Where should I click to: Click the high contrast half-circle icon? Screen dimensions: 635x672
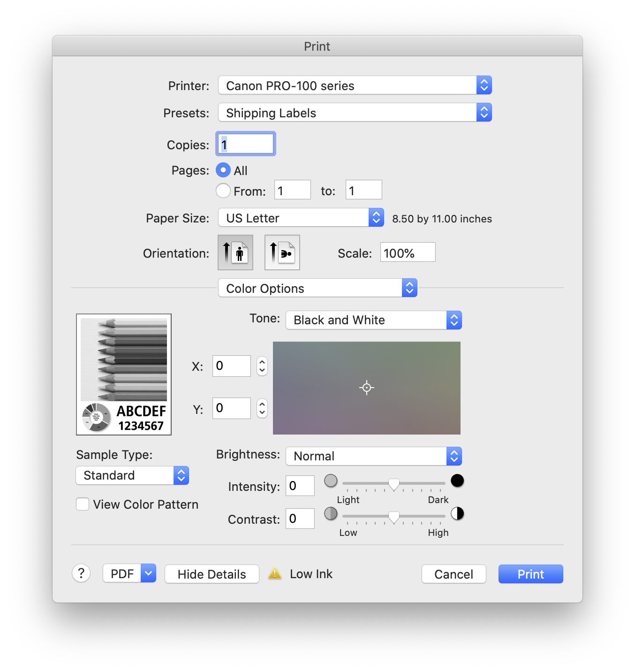click(x=457, y=513)
